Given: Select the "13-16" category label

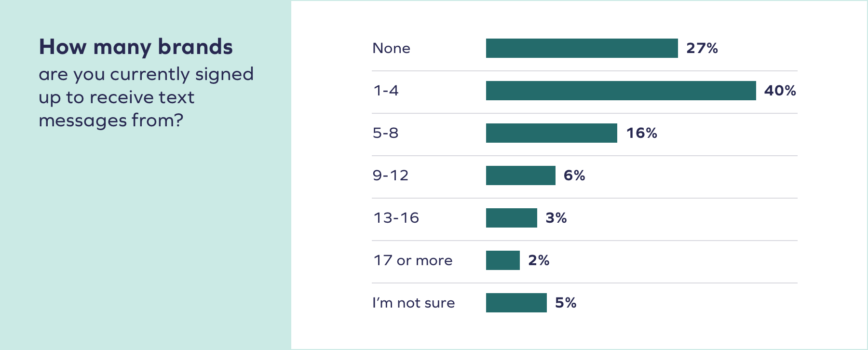Looking at the screenshot, I should coord(396,218).
